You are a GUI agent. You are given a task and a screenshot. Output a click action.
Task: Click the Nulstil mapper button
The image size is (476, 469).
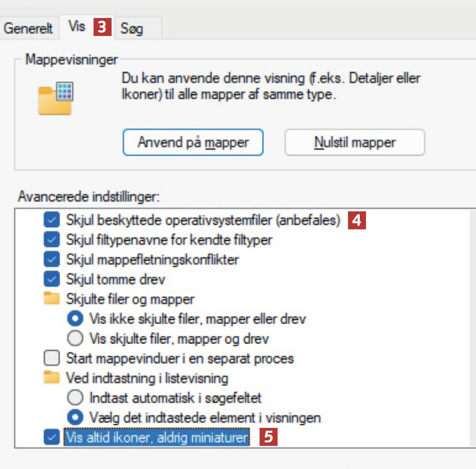click(x=355, y=142)
